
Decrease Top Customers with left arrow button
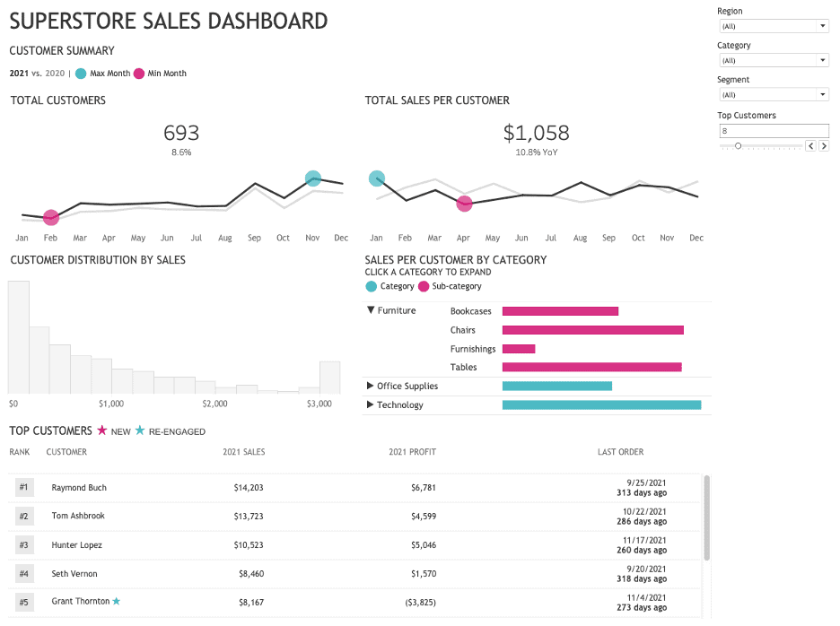tap(810, 145)
